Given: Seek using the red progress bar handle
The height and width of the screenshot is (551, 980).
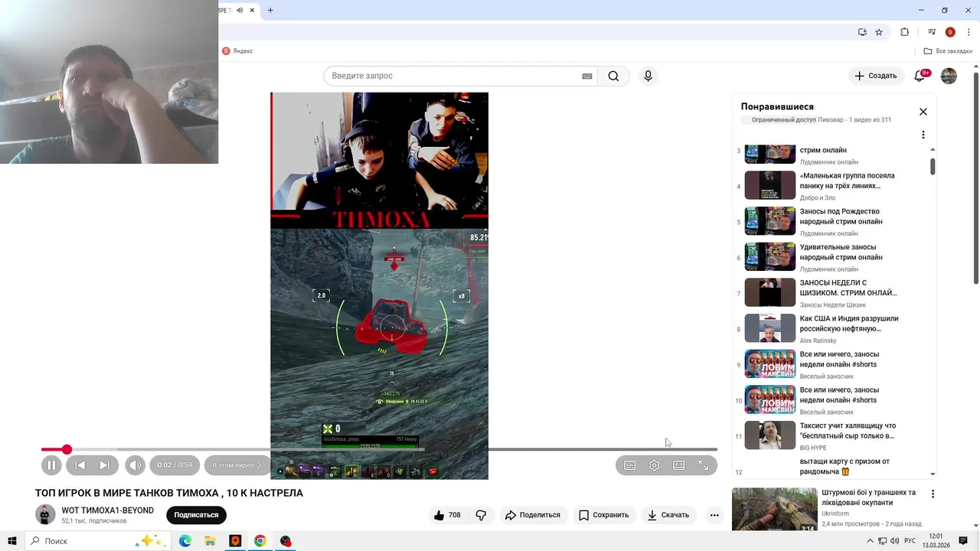Looking at the screenshot, I should point(67,449).
